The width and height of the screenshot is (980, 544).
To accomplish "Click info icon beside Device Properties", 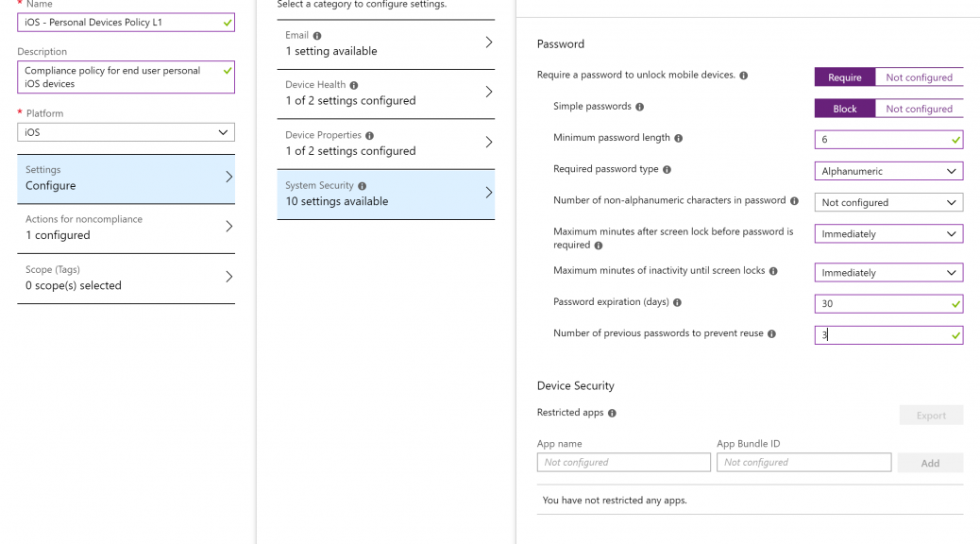I will [x=369, y=136].
